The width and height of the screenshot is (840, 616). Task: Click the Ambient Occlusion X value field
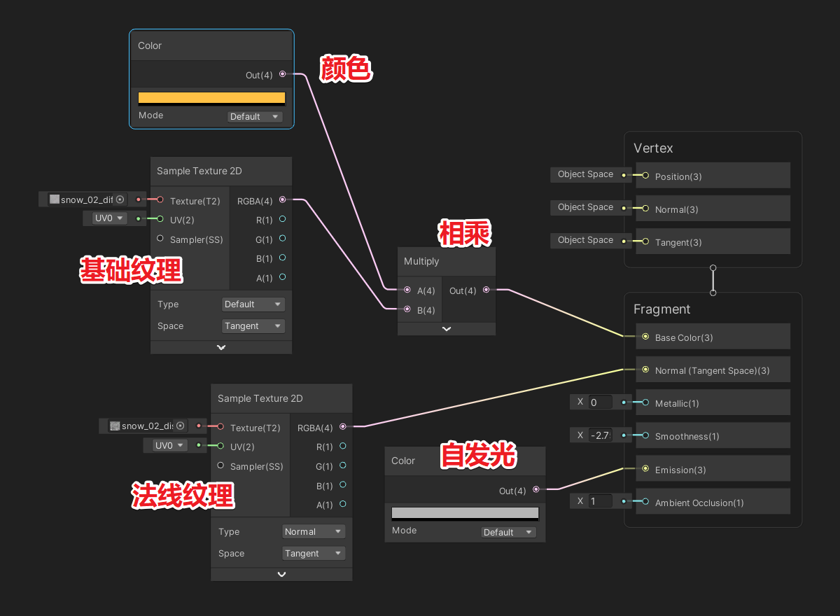601,501
